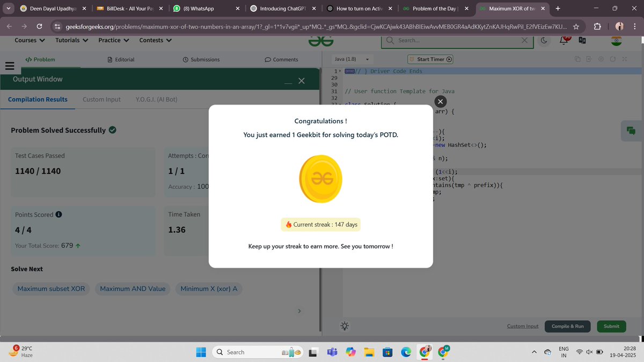Open the language translate icon
This screenshot has height=362, width=644.
(x=582, y=40)
